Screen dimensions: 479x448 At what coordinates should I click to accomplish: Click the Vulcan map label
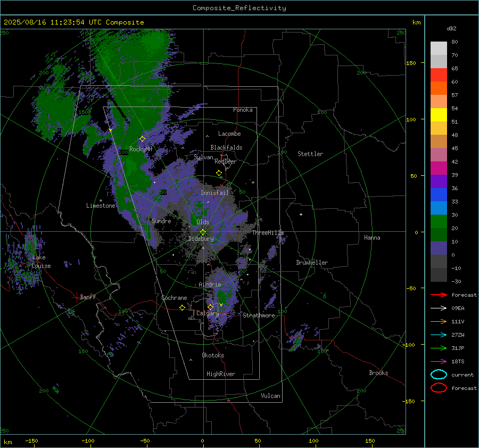[271, 396]
